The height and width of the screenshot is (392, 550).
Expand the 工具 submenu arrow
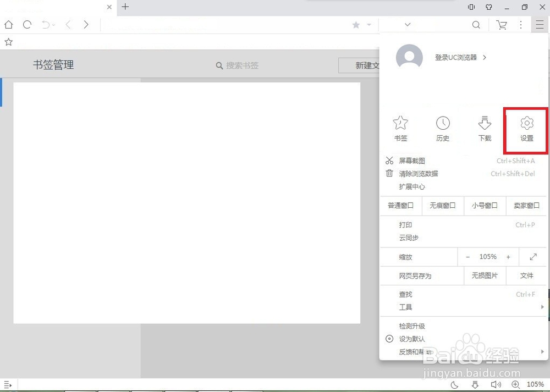(541, 307)
